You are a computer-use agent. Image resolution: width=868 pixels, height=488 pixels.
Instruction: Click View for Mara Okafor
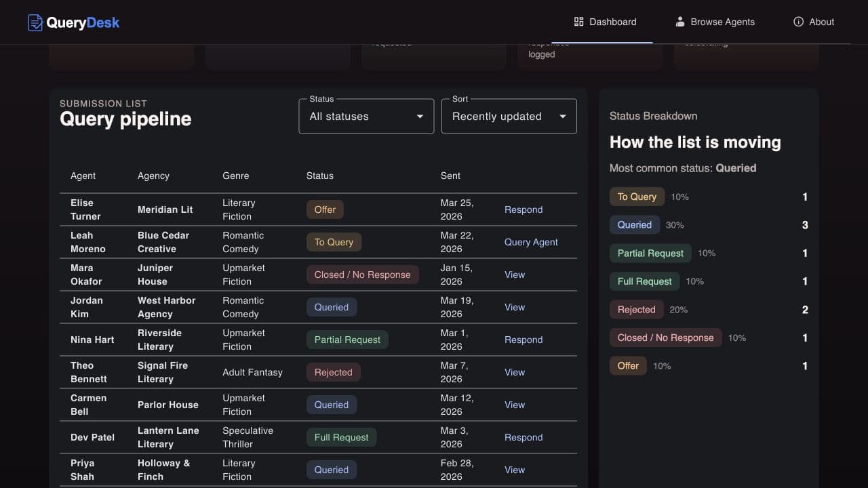pyautogui.click(x=515, y=274)
